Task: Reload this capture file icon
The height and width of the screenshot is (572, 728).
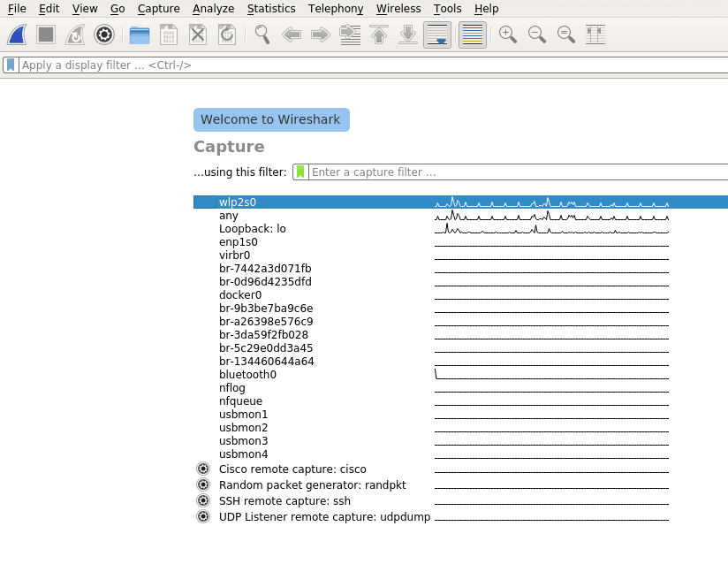Action: click(227, 34)
